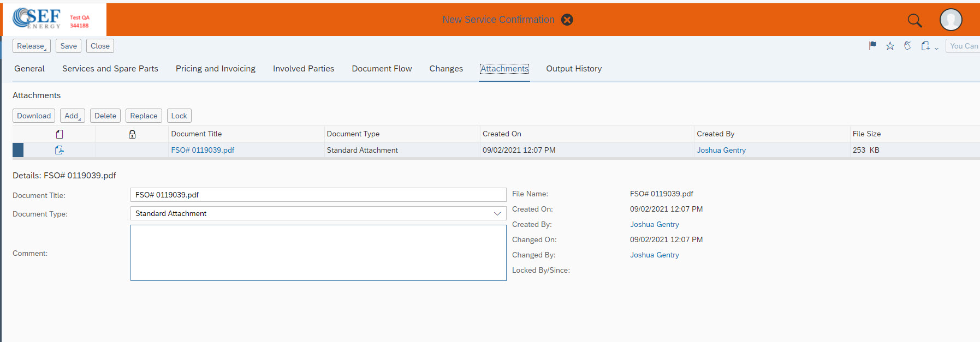
Task: Click the File Size column header
Action: pos(866,134)
